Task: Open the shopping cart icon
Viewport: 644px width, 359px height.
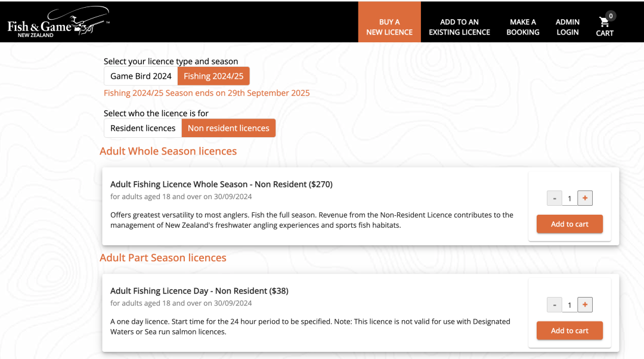Action: click(603, 22)
